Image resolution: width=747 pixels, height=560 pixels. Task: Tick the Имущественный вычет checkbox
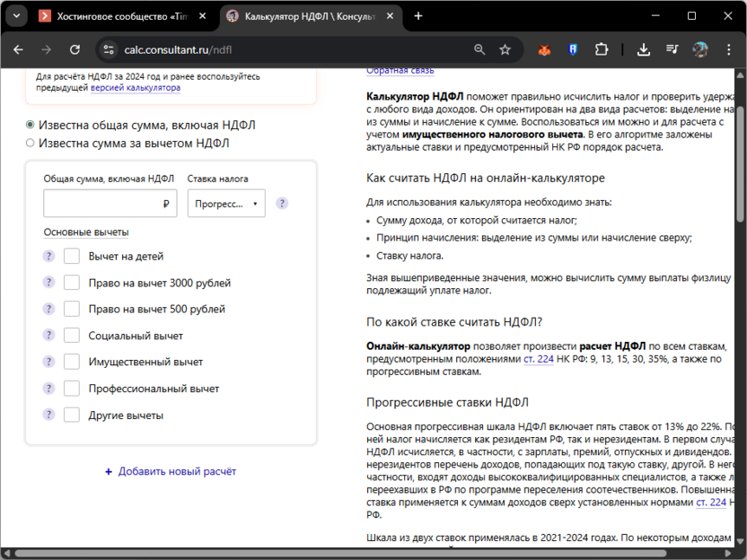[72, 363]
